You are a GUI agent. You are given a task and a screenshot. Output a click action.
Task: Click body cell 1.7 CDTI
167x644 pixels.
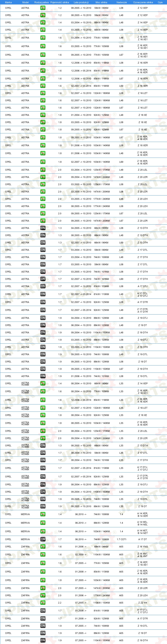tap(121, 539)
